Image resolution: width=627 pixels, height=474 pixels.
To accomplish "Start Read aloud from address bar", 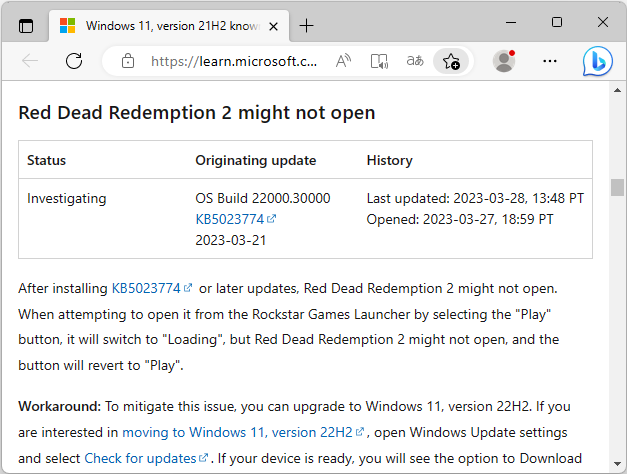I will [x=343, y=61].
